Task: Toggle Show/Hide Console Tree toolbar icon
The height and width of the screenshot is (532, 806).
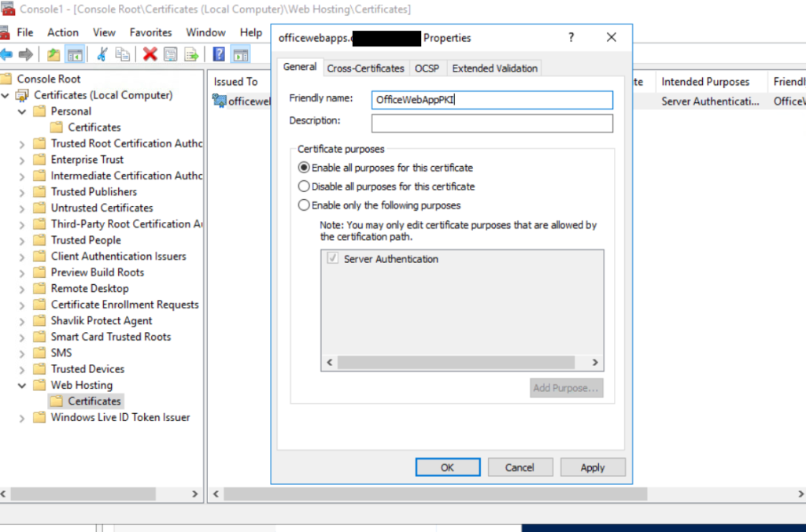Action: pyautogui.click(x=75, y=54)
